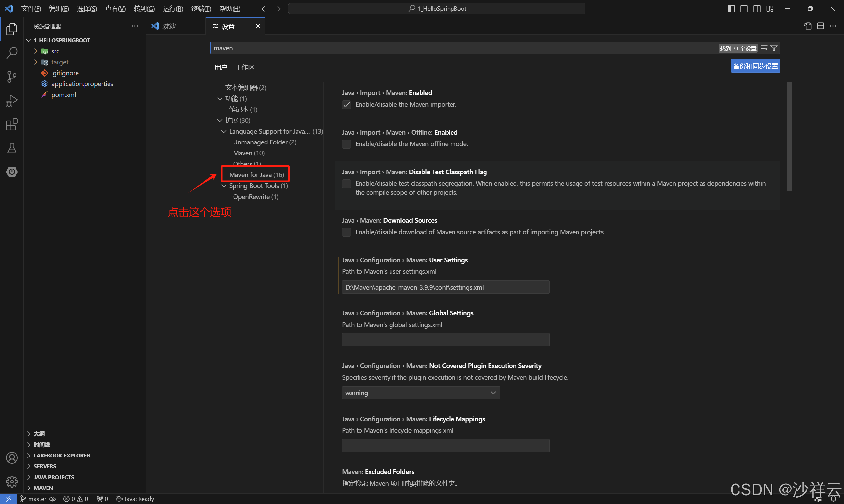Expand the target folder
The image size is (844, 504).
[x=35, y=62]
